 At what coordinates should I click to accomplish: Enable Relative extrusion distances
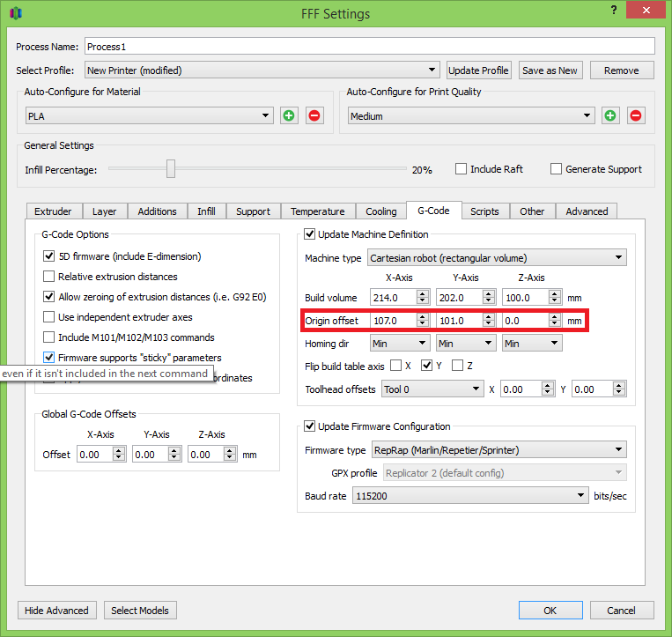point(48,277)
